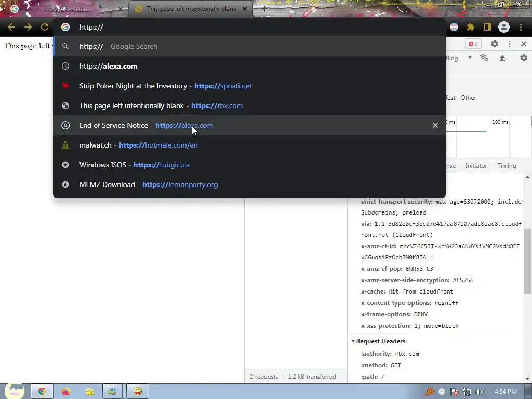Click the magnifier icon beside Google Search suggestion
The image size is (532, 399).
click(x=65, y=46)
